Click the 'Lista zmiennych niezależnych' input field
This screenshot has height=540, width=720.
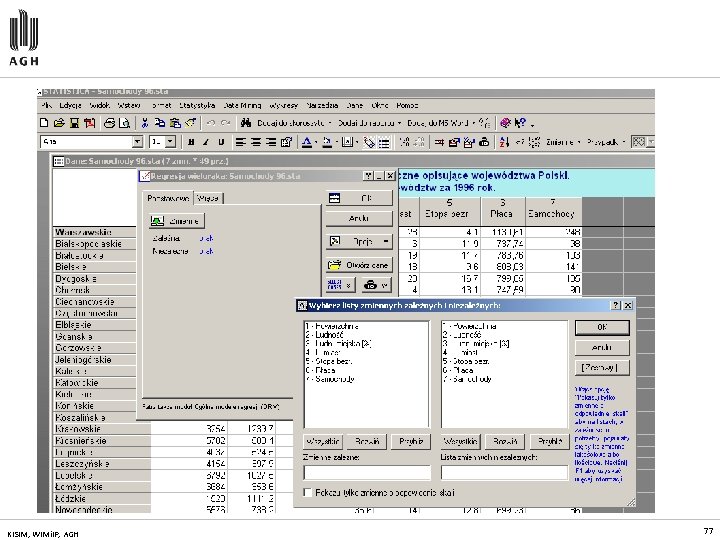(504, 472)
